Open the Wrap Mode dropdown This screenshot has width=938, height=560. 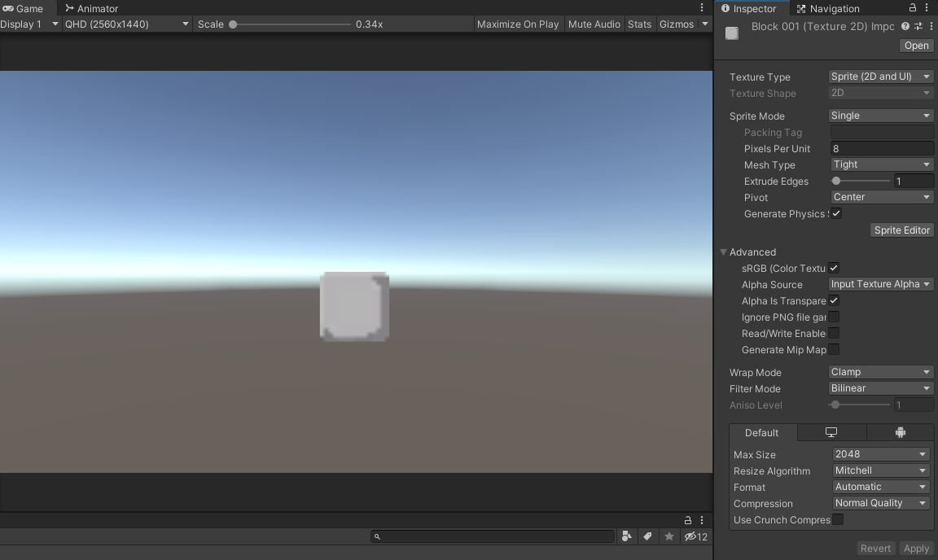[880, 372]
